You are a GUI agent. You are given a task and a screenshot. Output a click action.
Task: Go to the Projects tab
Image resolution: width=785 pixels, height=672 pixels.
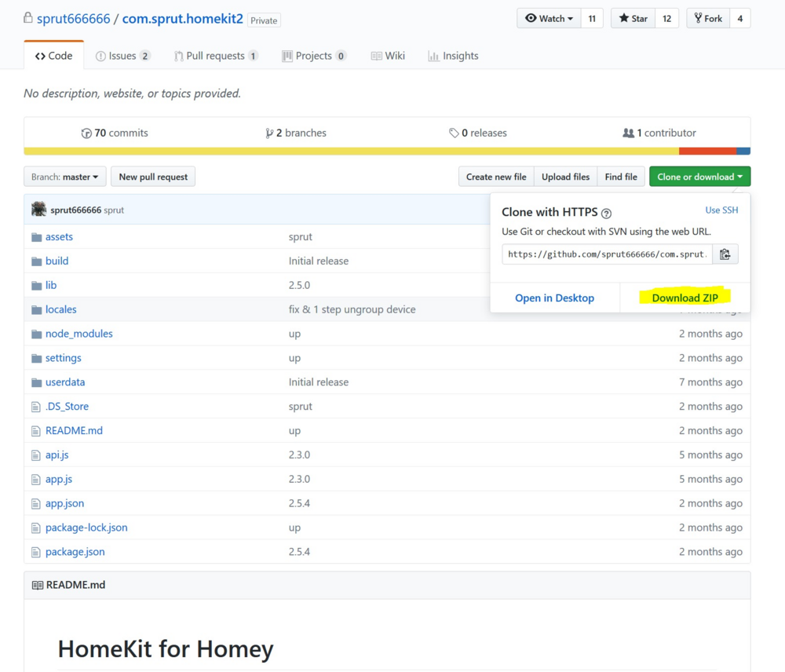coord(314,56)
